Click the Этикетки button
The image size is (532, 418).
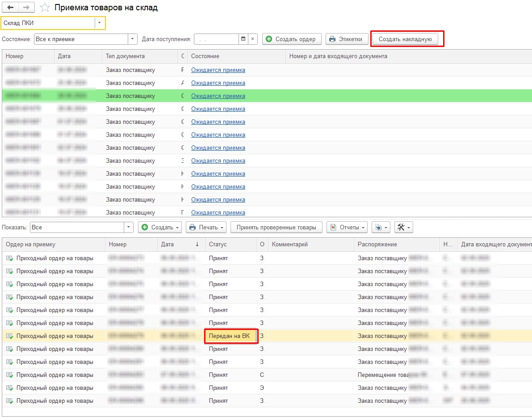tap(347, 39)
